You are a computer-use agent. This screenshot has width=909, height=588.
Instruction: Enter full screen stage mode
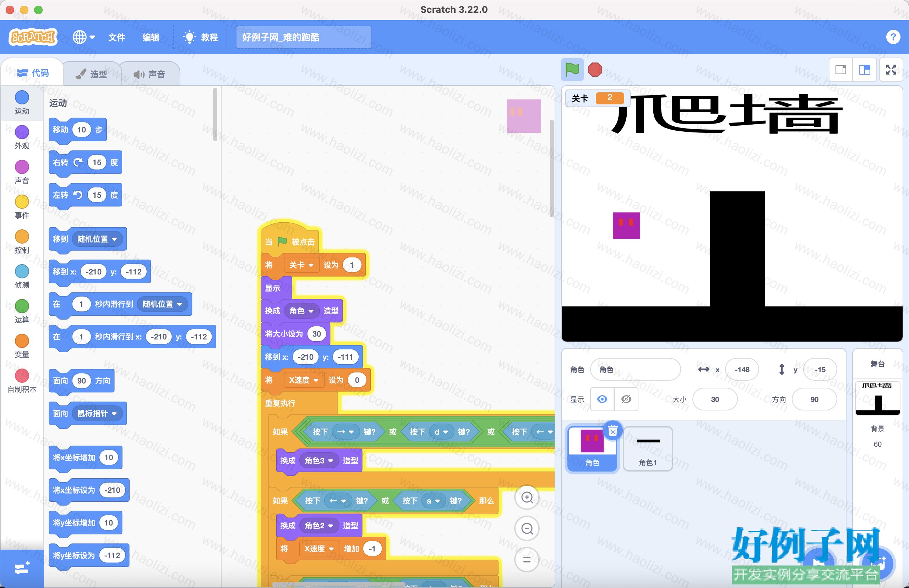[x=891, y=70]
